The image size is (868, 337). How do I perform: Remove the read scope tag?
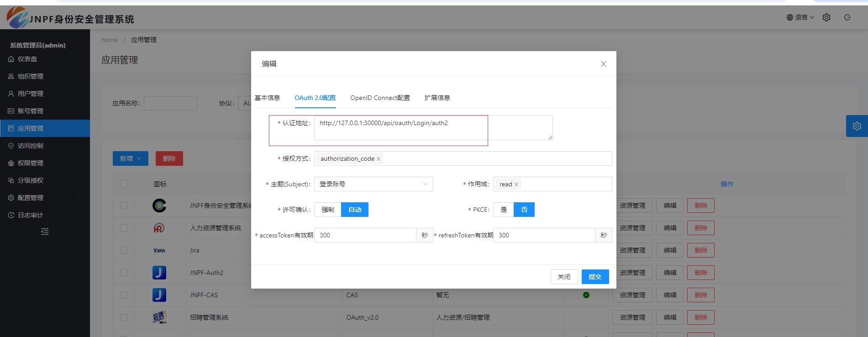tap(516, 184)
